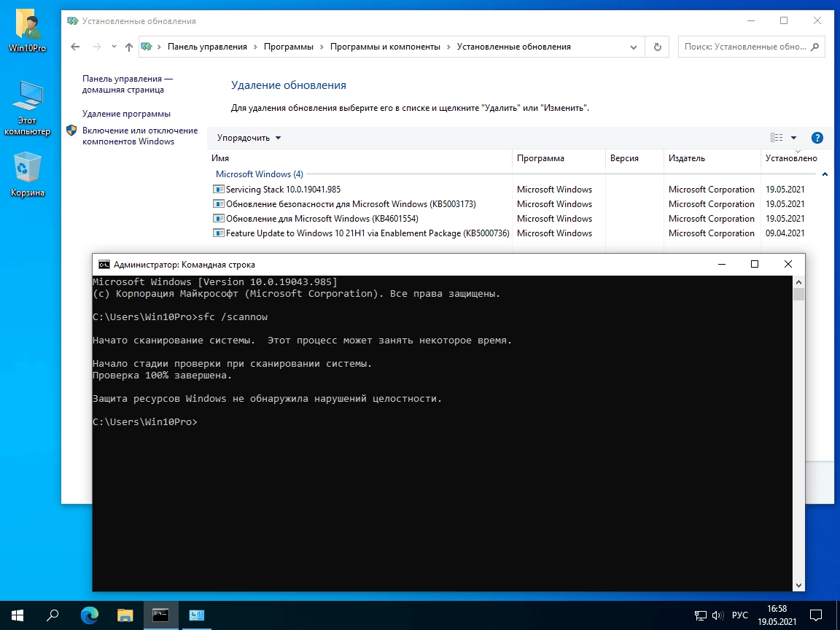The width and height of the screenshot is (840, 630).
Task: Open volume control tray icon
Action: 717,615
